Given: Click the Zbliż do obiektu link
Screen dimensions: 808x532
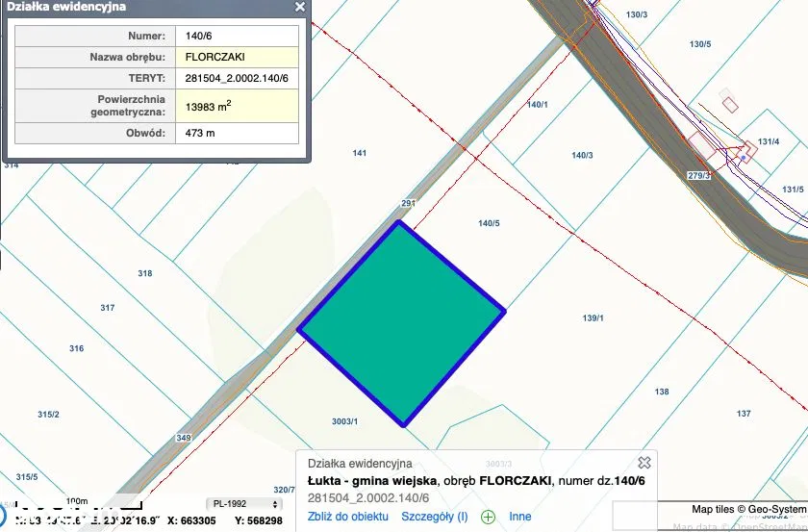Looking at the screenshot, I should (347, 517).
